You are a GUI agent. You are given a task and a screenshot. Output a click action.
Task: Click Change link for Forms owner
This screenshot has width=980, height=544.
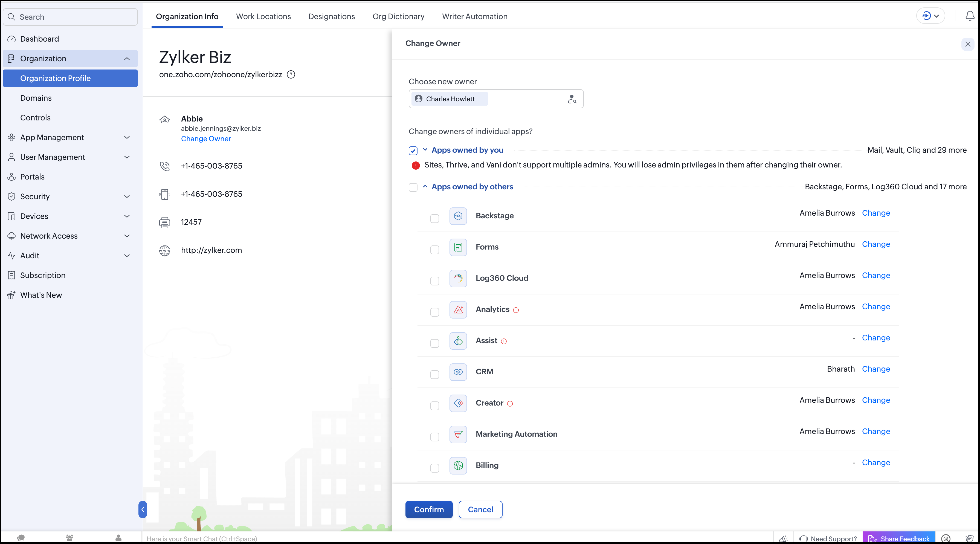coord(876,244)
